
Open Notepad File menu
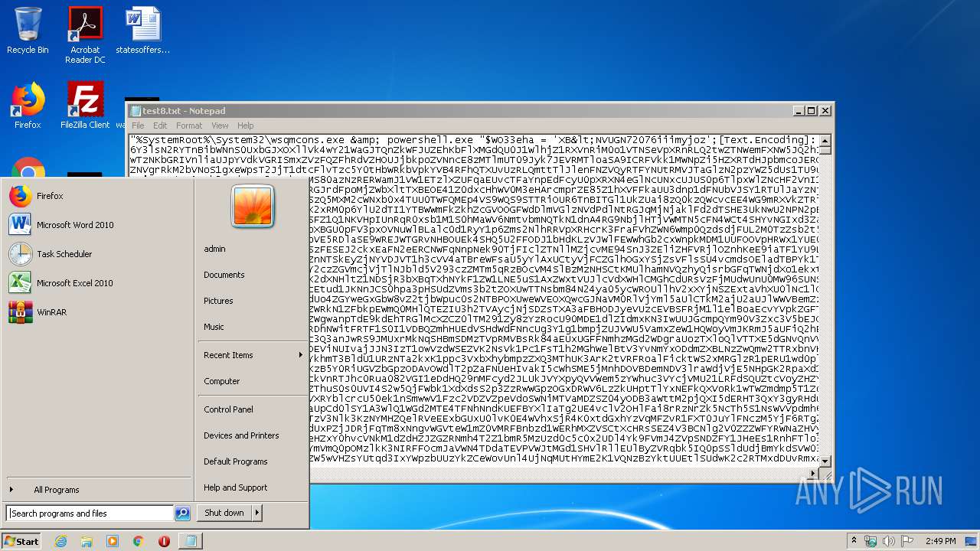click(x=138, y=126)
